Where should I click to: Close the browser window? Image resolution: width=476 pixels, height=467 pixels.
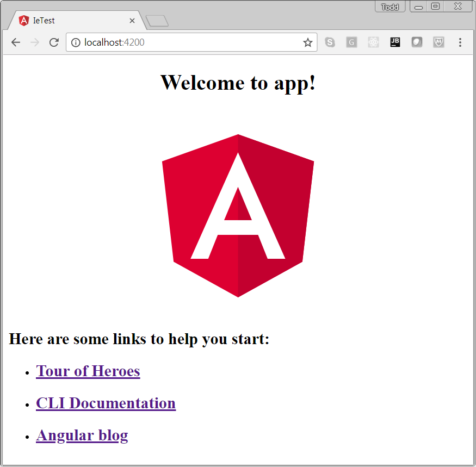pos(458,7)
